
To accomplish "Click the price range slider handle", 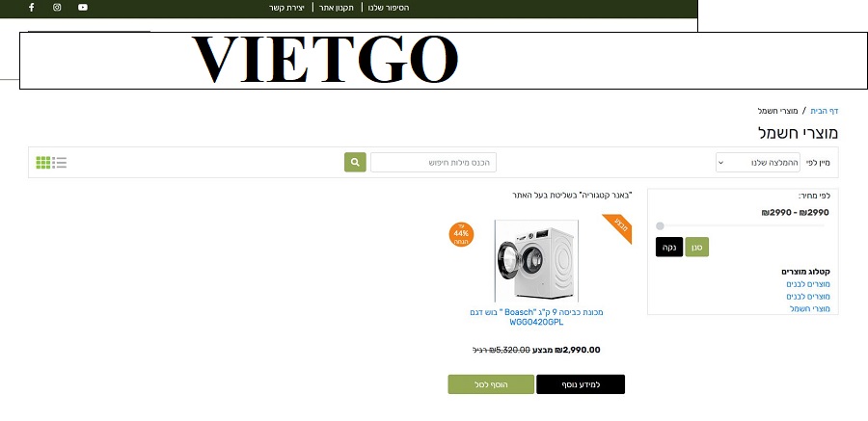I will [x=660, y=226].
